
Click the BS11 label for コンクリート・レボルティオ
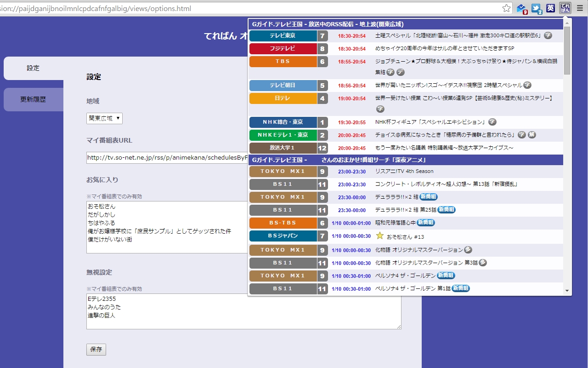[x=283, y=184]
